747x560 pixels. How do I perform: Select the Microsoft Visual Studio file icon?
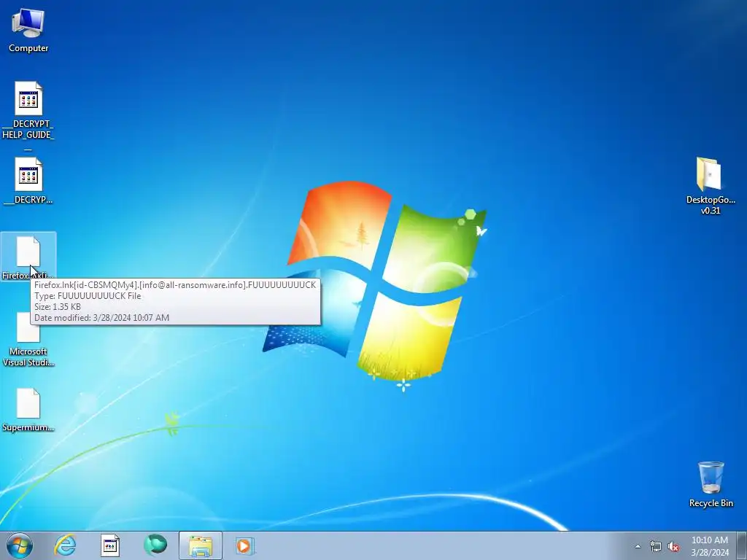click(28, 339)
